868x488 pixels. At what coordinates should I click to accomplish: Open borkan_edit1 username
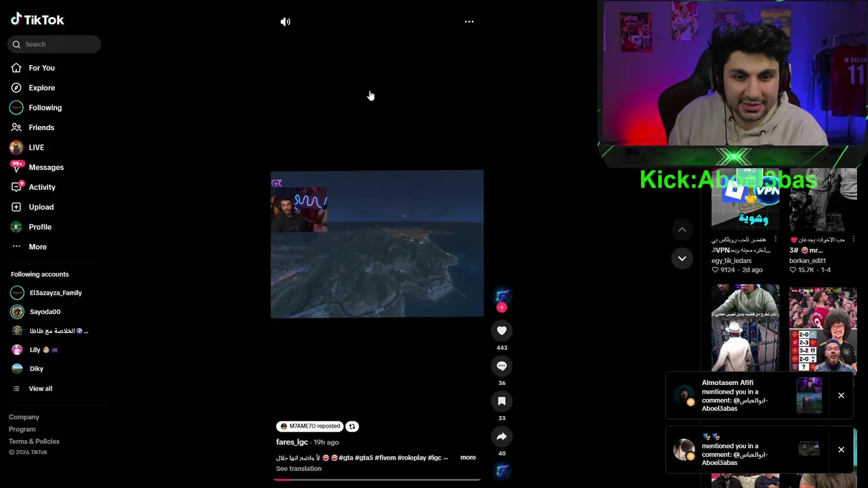tap(808, 260)
